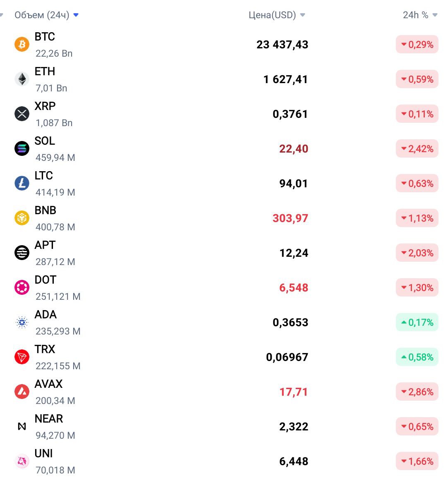The width and height of the screenshot is (448, 485).
Task: Tap the Cardano ADA coin logo
Action: pyautogui.click(x=22, y=323)
